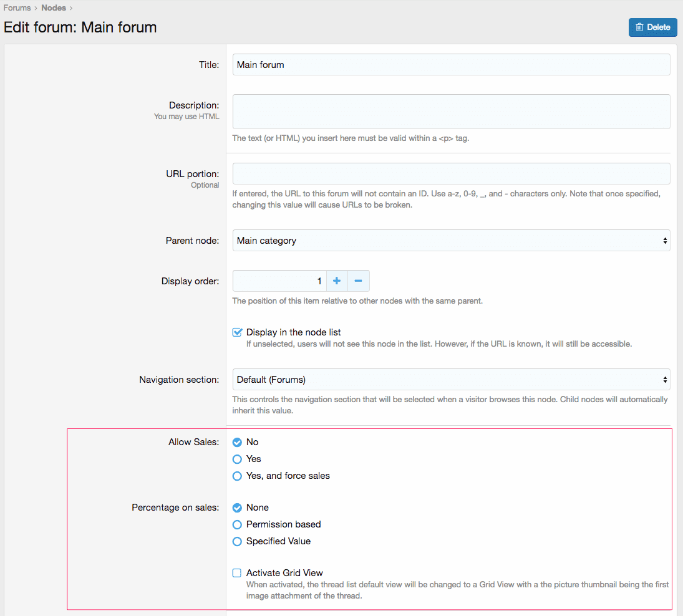The width and height of the screenshot is (683, 616).
Task: Click the Forums breadcrumb link
Action: tap(17, 8)
